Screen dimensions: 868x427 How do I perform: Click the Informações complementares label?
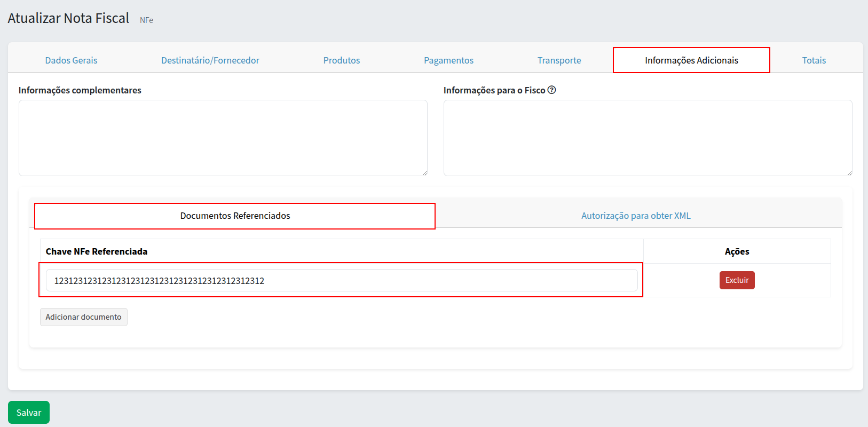pyautogui.click(x=80, y=90)
